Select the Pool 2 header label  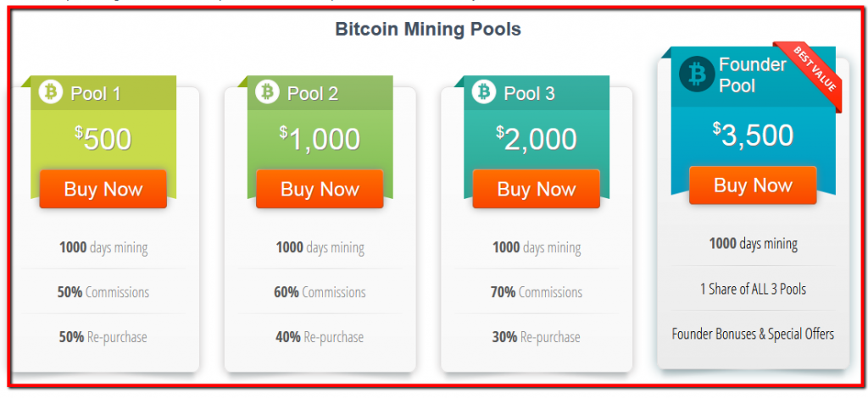[313, 93]
